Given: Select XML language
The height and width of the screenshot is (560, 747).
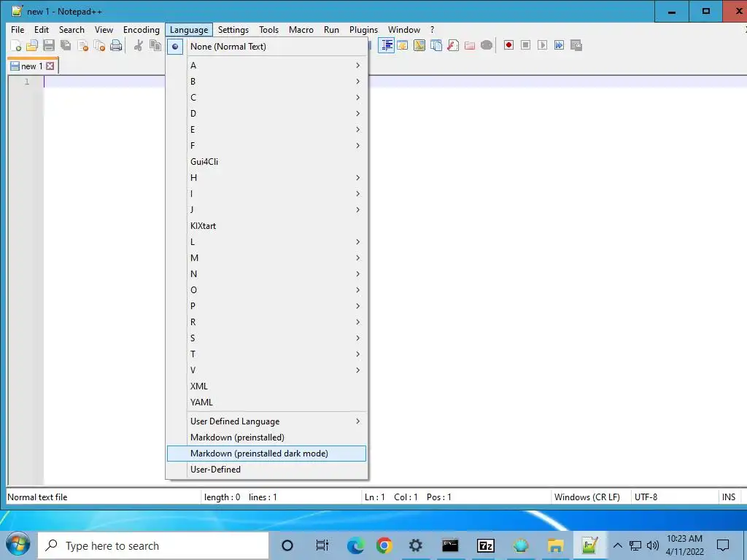Looking at the screenshot, I should [x=267, y=386].
